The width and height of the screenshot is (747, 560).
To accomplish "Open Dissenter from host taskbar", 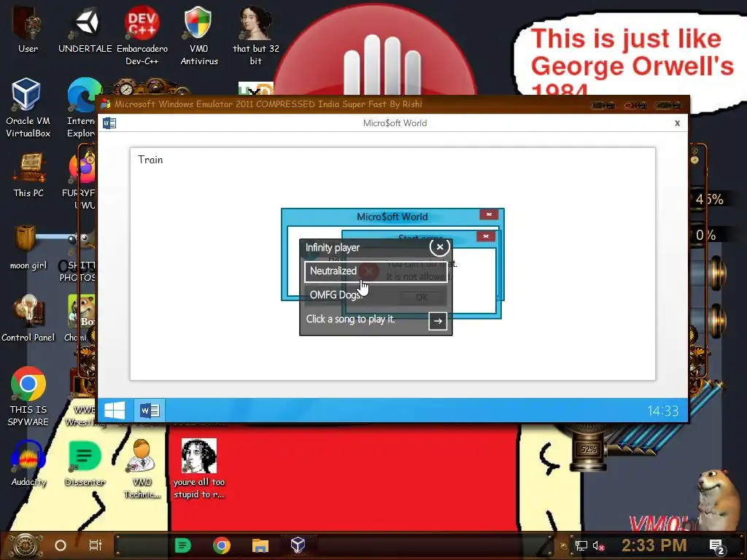I will [x=183, y=545].
